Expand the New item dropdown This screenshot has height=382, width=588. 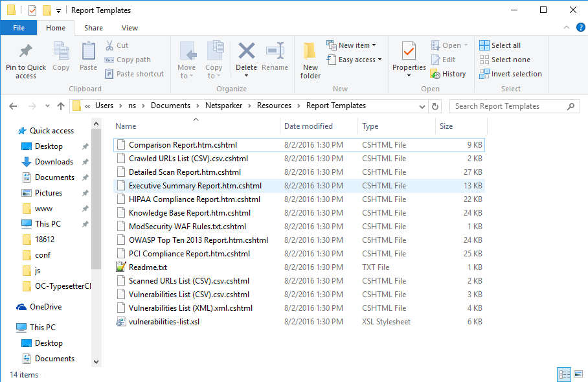coord(355,45)
